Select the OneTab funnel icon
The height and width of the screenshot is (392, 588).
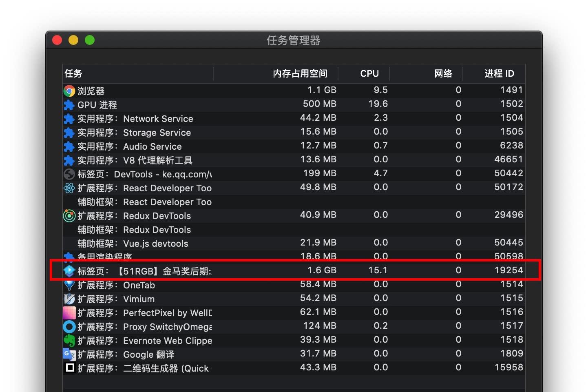click(69, 285)
